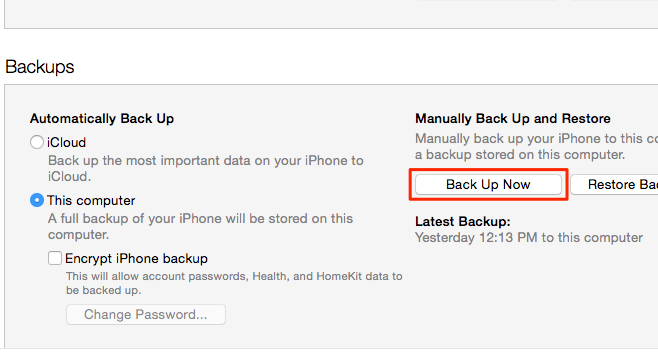Click the Automatically Back Up heading
Screen dimensions: 658x364
102,119
